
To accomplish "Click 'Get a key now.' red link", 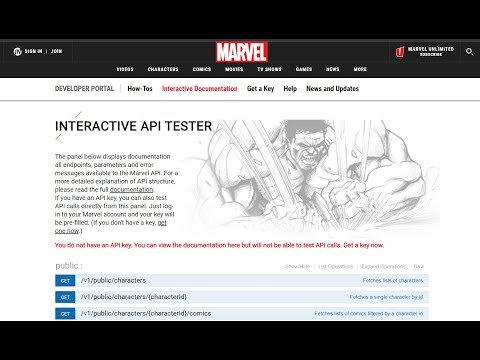I will click(x=364, y=245).
